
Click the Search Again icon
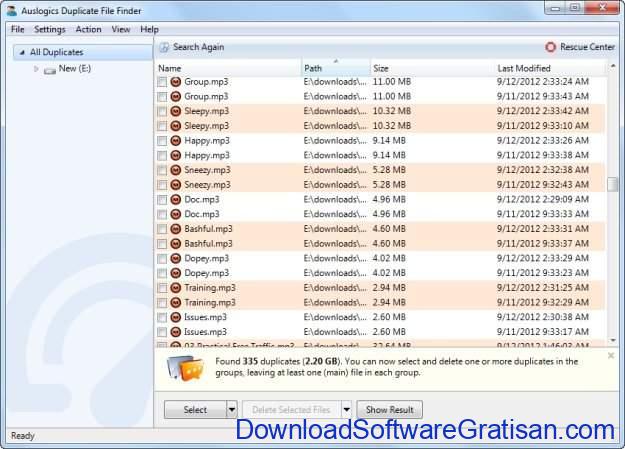point(164,47)
